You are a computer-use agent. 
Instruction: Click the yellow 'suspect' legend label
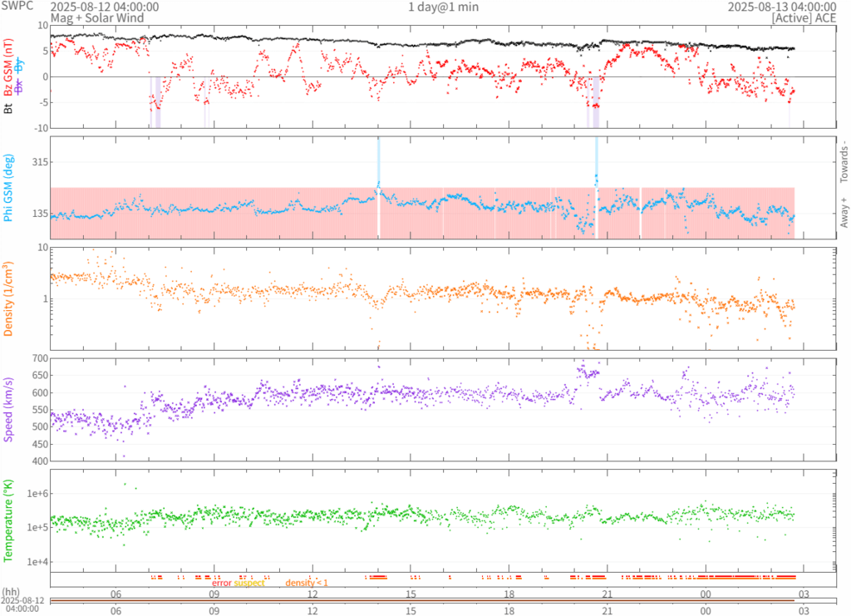pos(249,583)
